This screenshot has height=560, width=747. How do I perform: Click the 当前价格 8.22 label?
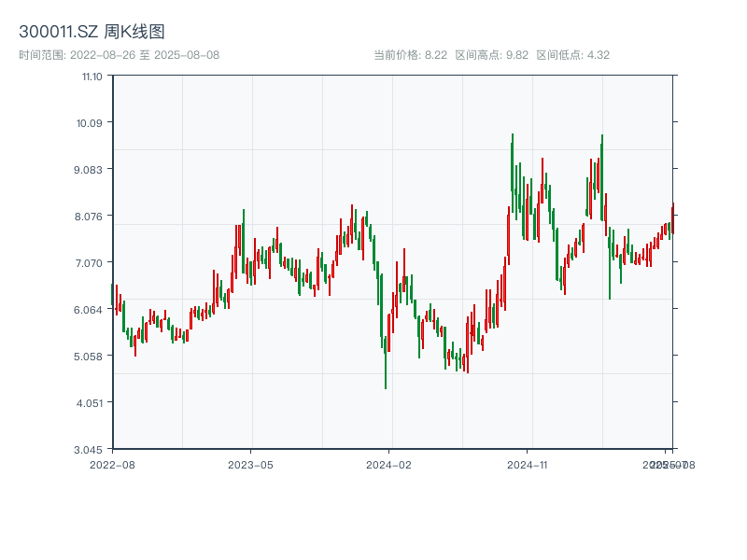tap(410, 55)
